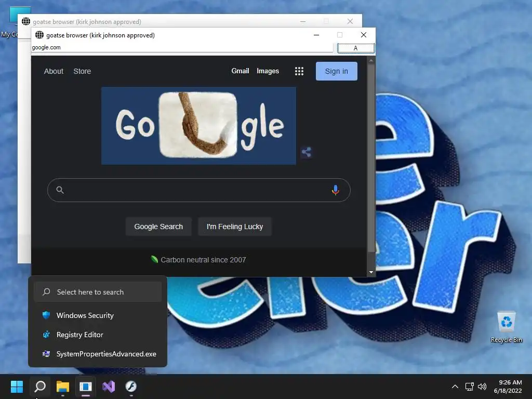Click the Sign in button
532x399 pixels.
[336, 71]
